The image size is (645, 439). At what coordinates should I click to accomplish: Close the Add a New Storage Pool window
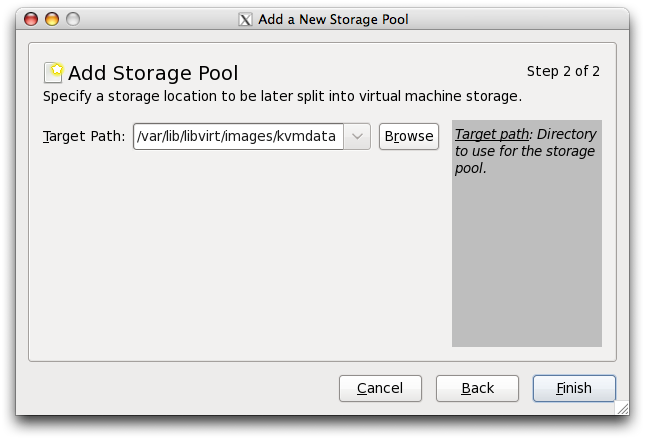click(x=30, y=19)
